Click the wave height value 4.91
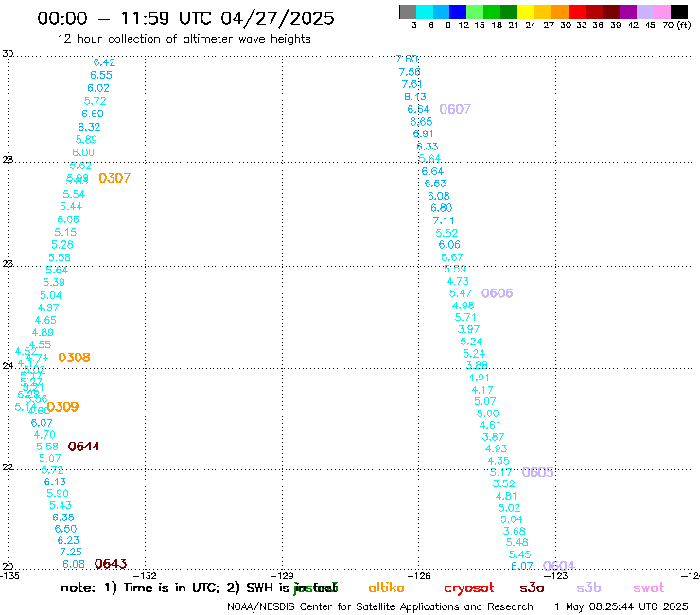This screenshot has width=700, height=615. click(x=479, y=378)
